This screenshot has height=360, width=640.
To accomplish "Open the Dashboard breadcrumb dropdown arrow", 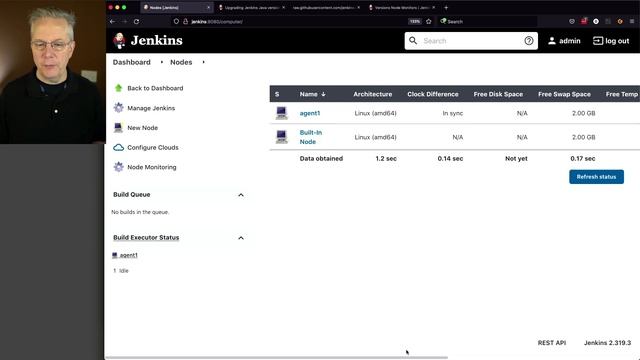I will coord(162,62).
